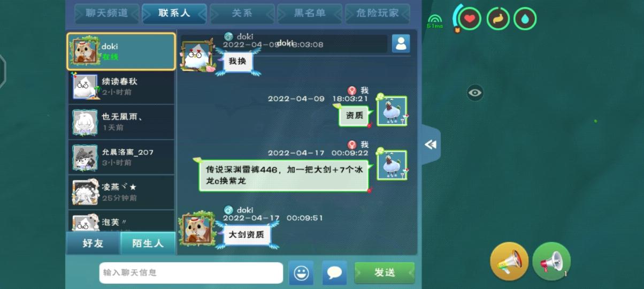Image resolution: width=644 pixels, height=289 pixels.
Task: Click the blue water drop thirst icon
Action: click(525, 19)
